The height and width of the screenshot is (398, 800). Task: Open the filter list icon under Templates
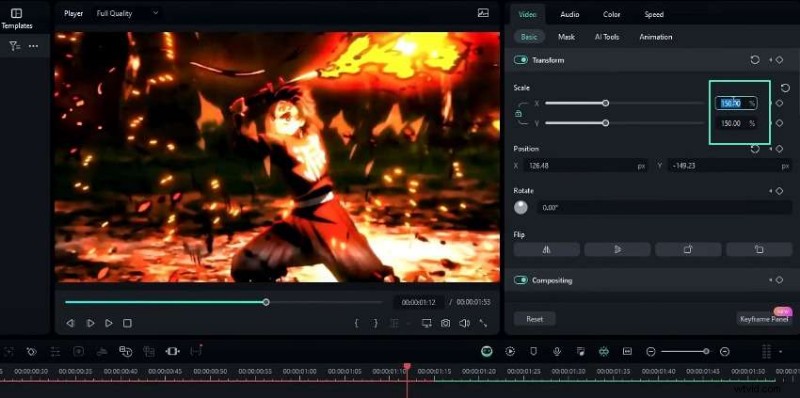tap(15, 46)
